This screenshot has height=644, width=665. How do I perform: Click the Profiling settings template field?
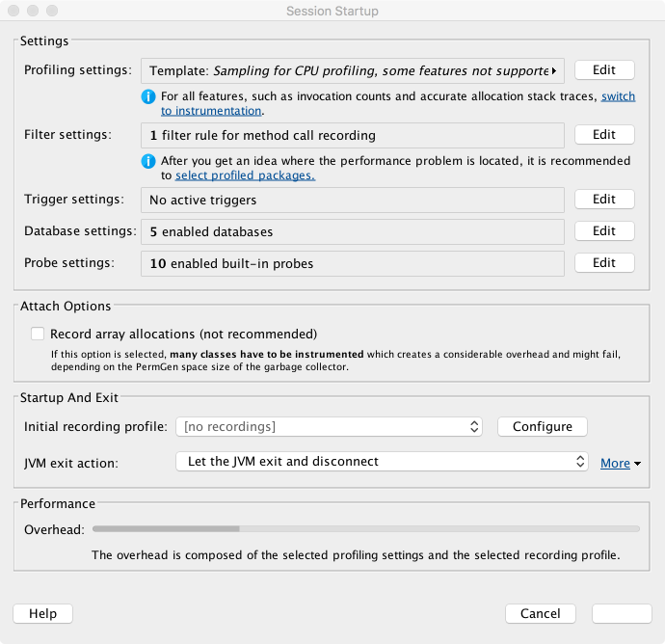pyautogui.click(x=352, y=70)
